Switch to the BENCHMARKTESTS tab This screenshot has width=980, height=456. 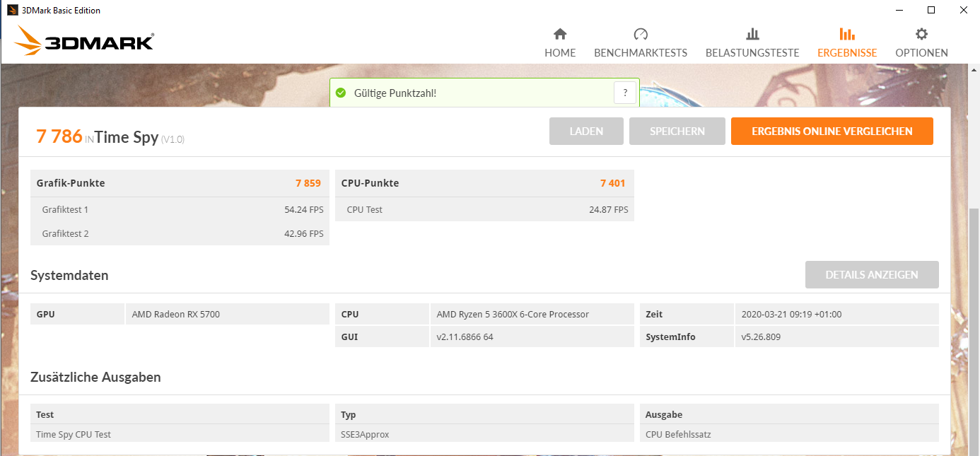coord(641,42)
